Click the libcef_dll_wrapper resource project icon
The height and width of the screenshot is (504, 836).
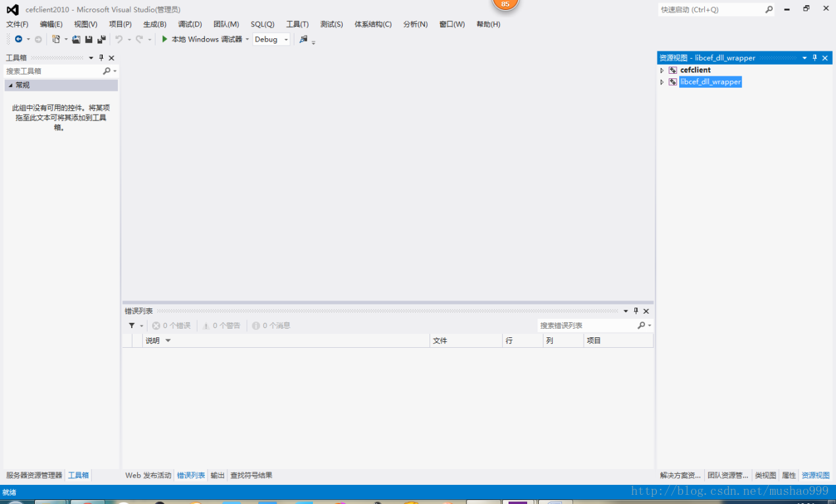tap(673, 82)
